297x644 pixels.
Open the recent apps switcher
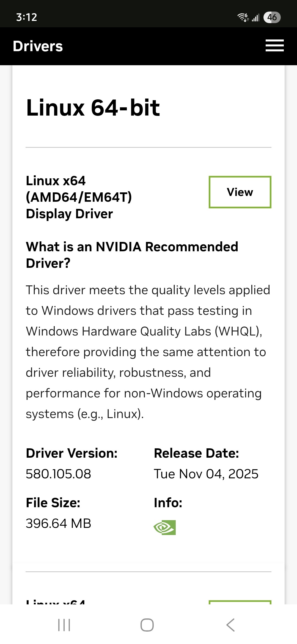pyautogui.click(x=64, y=625)
